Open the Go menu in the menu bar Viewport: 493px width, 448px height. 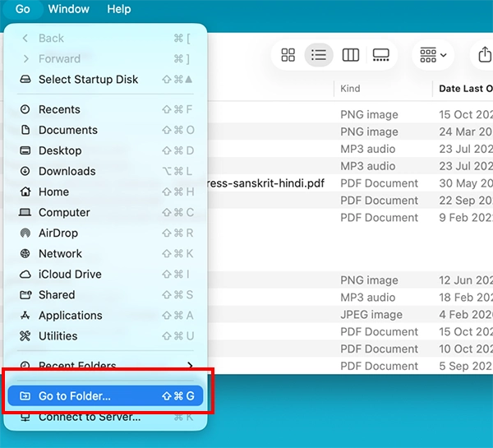point(23,9)
